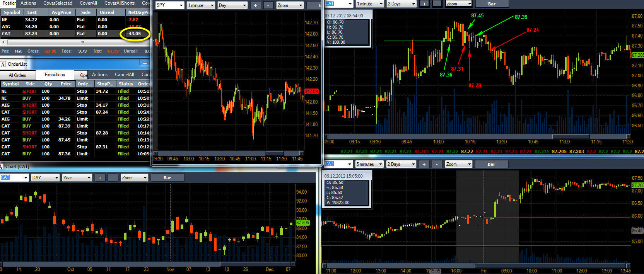Screen dimensions: 644x274
Task: Select the AIG BUY order priced 34.26
Action: (x=75, y=119)
